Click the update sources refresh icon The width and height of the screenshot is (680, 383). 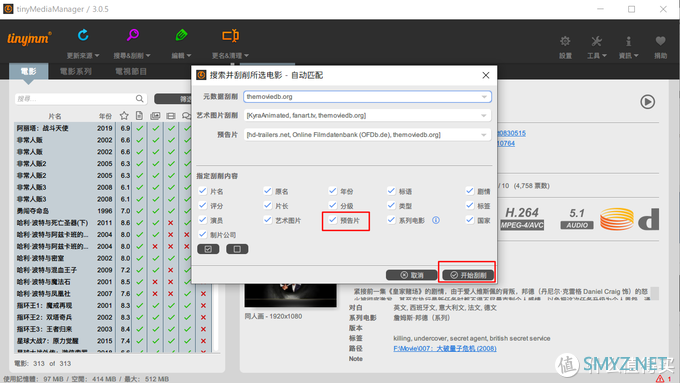[x=83, y=35]
